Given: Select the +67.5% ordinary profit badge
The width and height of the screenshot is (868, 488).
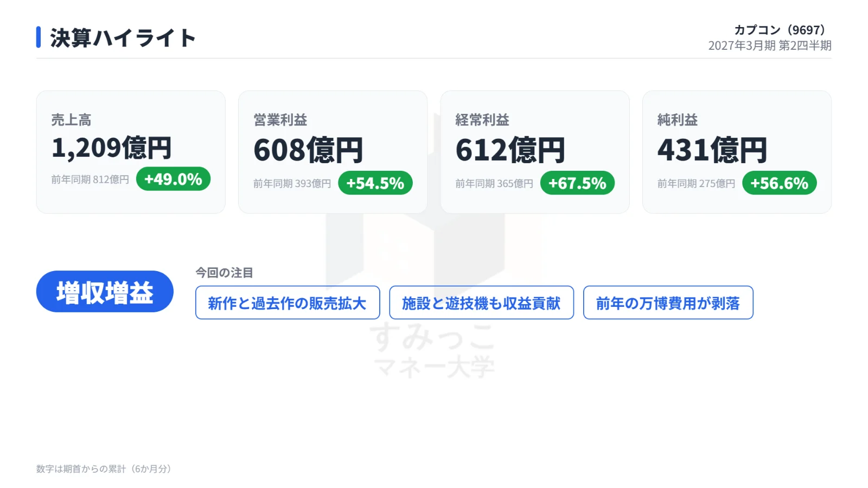Looking at the screenshot, I should tap(577, 183).
